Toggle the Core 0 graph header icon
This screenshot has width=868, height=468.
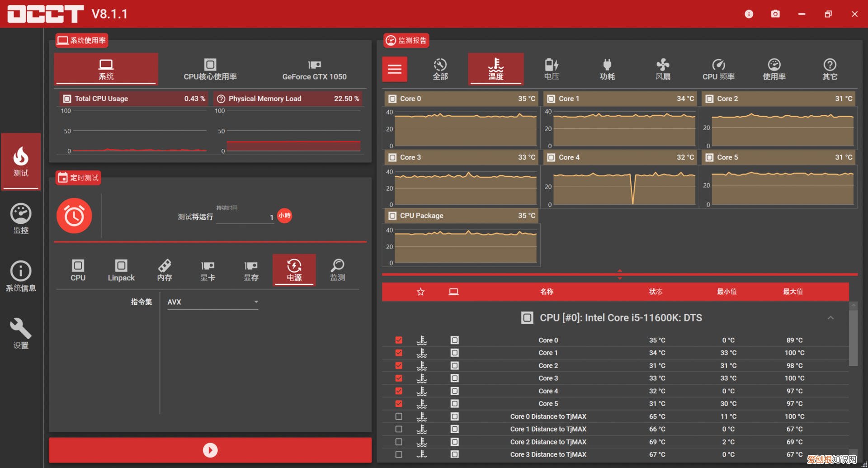(392, 99)
